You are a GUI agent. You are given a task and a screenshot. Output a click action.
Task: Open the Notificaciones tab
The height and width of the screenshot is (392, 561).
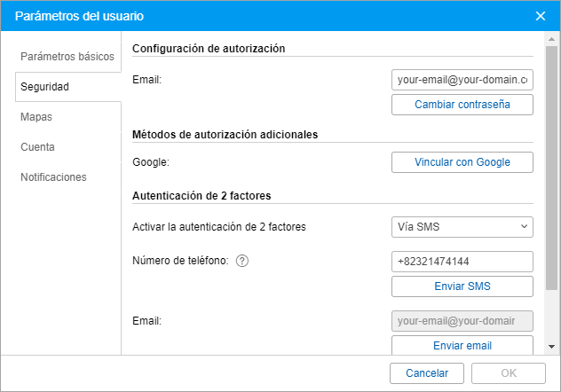pyautogui.click(x=53, y=176)
